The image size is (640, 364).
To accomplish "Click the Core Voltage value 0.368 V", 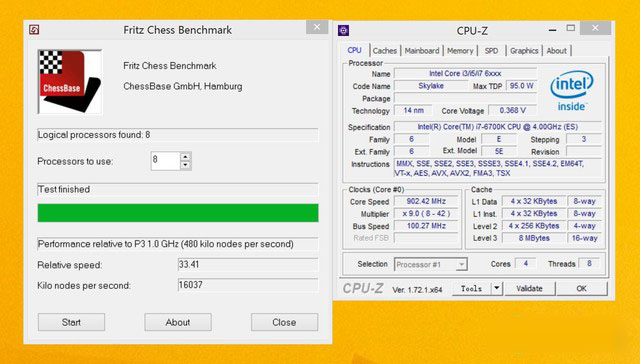I will 513,110.
